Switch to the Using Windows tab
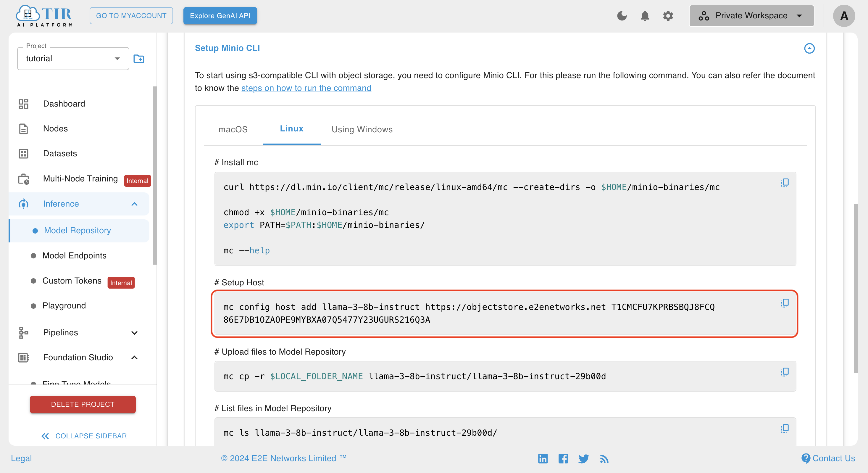Image resolution: width=868 pixels, height=473 pixels. pyautogui.click(x=362, y=129)
